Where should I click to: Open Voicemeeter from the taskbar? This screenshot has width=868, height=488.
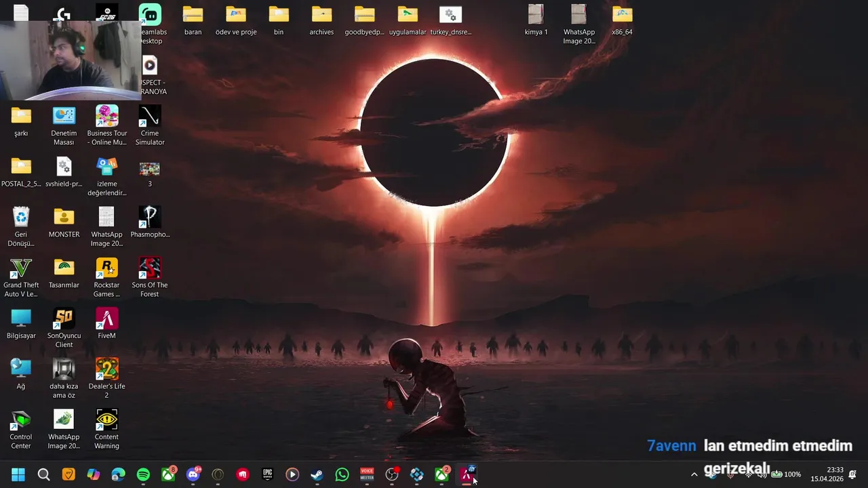367,474
